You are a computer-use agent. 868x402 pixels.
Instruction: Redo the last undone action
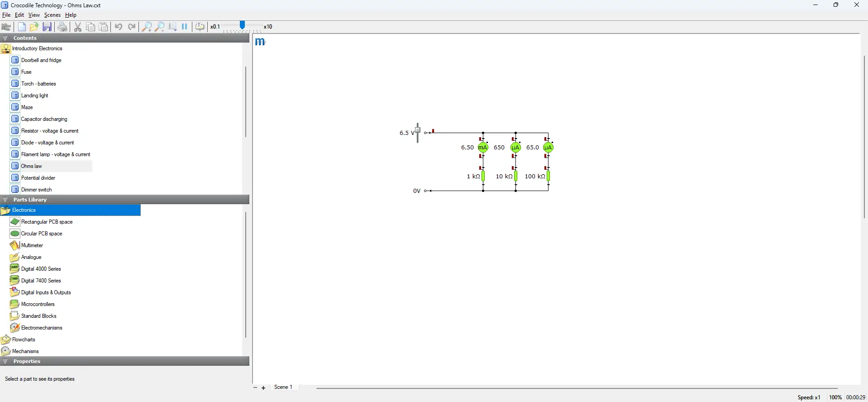click(x=132, y=27)
